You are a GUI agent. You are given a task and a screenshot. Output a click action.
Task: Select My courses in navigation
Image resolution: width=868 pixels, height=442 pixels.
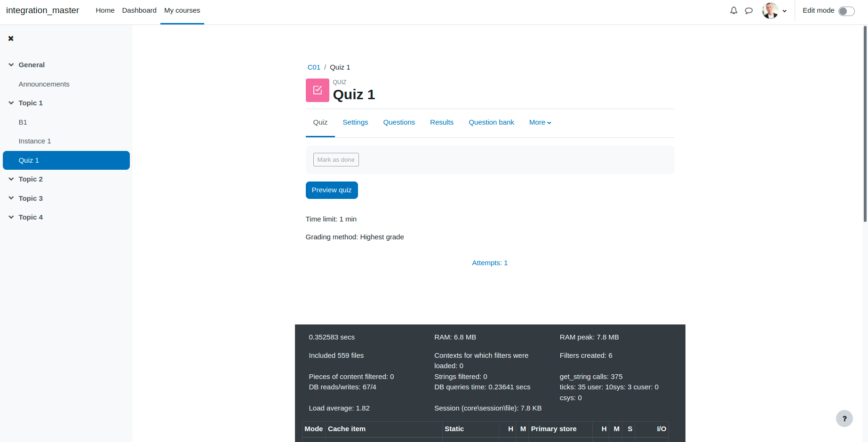point(182,10)
